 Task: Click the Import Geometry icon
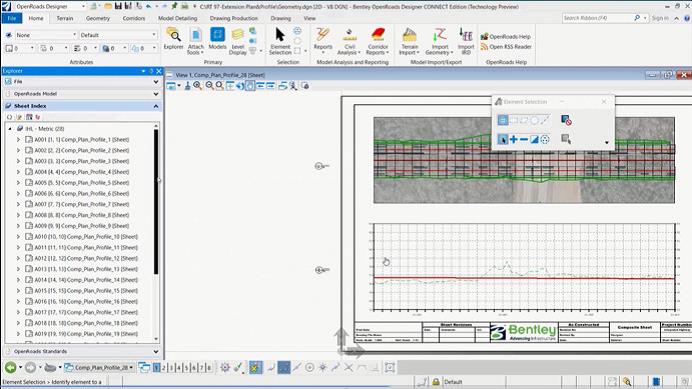tap(439, 41)
